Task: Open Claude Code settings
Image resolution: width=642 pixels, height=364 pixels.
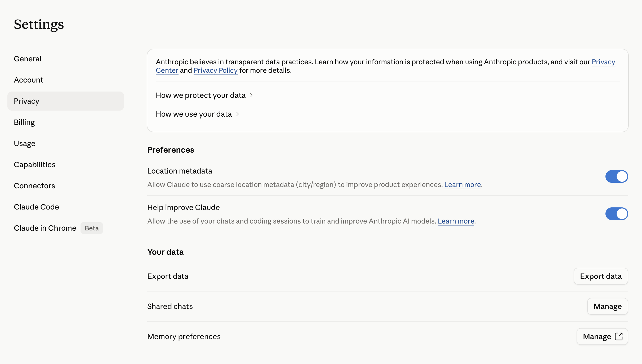Action: (36, 207)
